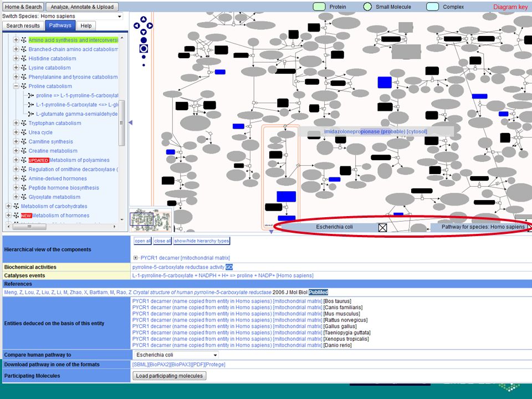Download pathway in SBML format
The height and width of the screenshot is (399, 532).
(140, 365)
